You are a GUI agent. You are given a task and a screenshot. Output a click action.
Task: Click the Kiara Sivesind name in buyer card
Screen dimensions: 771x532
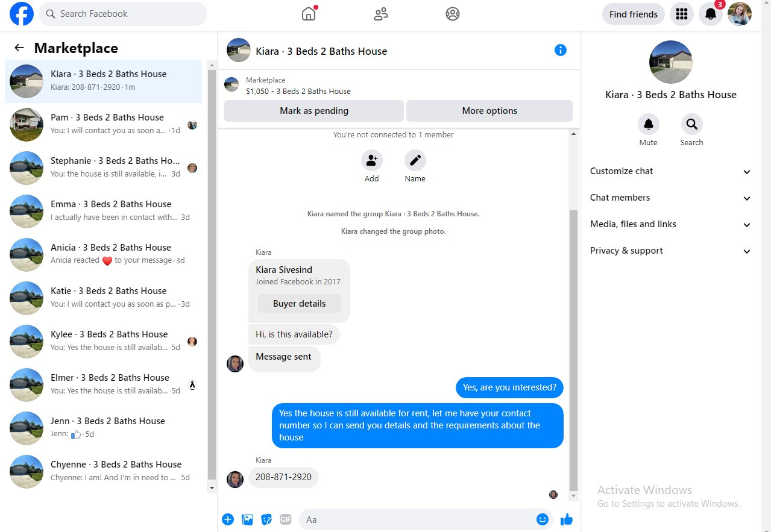[x=284, y=270]
